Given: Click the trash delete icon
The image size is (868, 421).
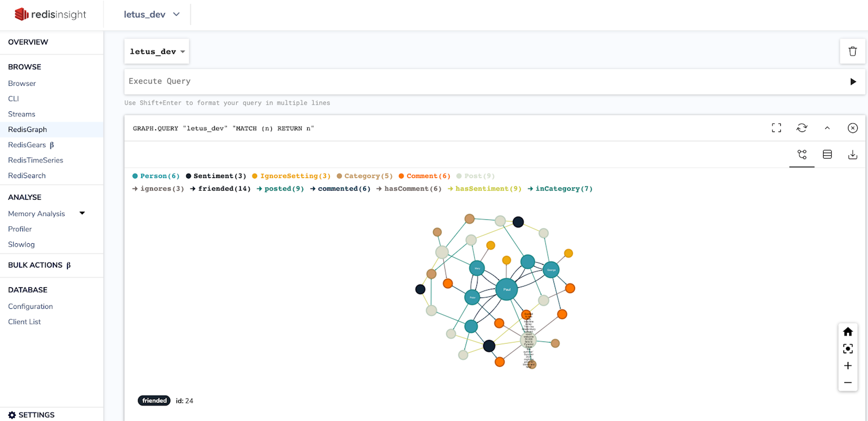Looking at the screenshot, I should pyautogui.click(x=852, y=51).
